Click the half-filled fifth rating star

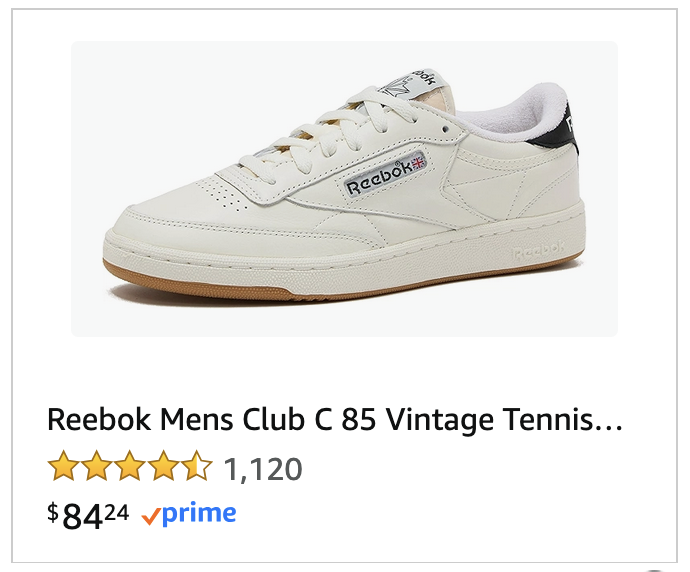point(197,467)
